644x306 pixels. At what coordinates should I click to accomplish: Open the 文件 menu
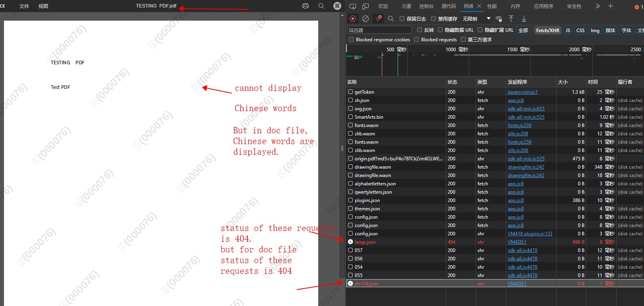pyautogui.click(x=24, y=6)
